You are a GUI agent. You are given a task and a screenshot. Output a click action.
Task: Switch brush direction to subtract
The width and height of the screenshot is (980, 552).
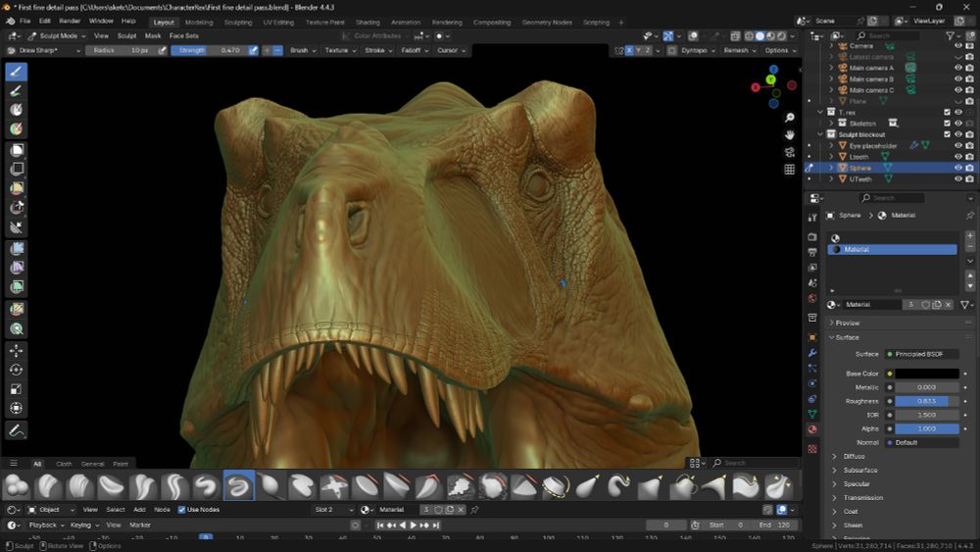(x=278, y=50)
